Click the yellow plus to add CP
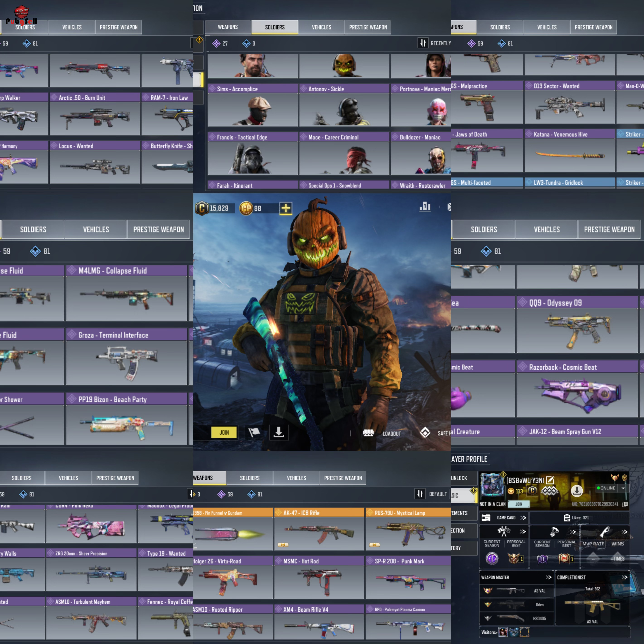Screen dimensions: 644x644 tap(286, 208)
